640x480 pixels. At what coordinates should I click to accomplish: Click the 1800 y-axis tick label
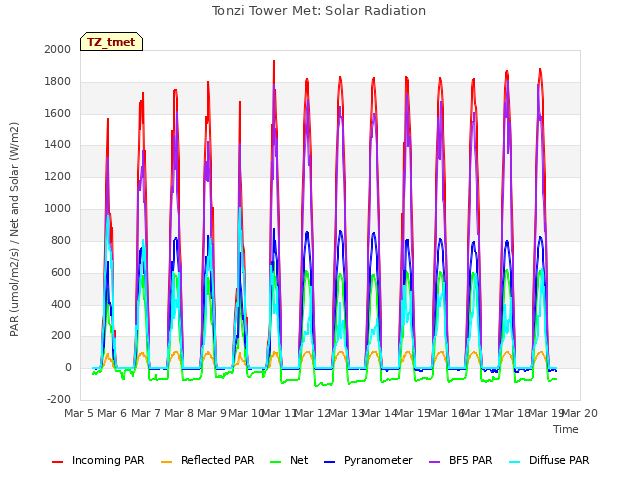(x=58, y=82)
